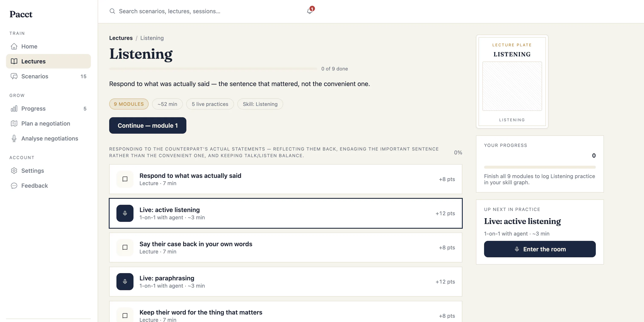Click the Lectures book icon

click(14, 61)
